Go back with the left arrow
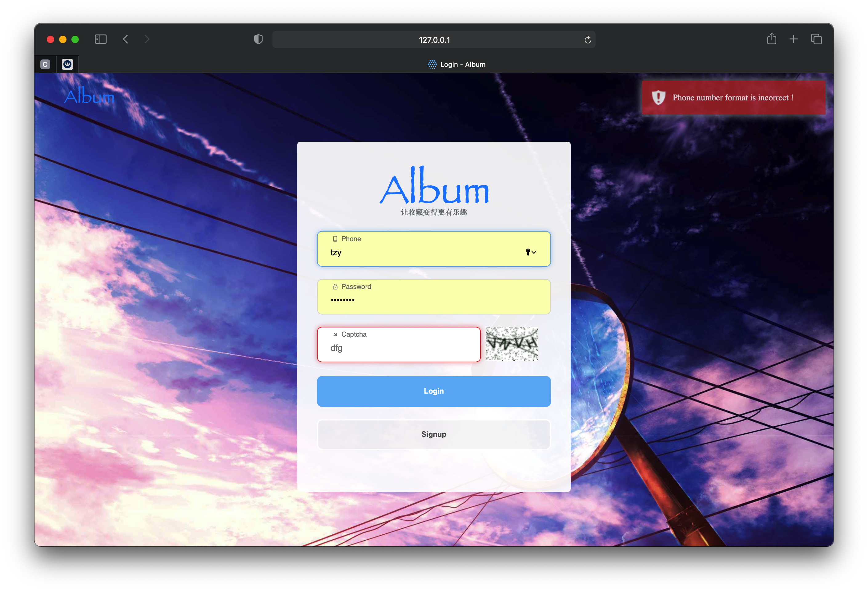The height and width of the screenshot is (592, 868). [126, 39]
